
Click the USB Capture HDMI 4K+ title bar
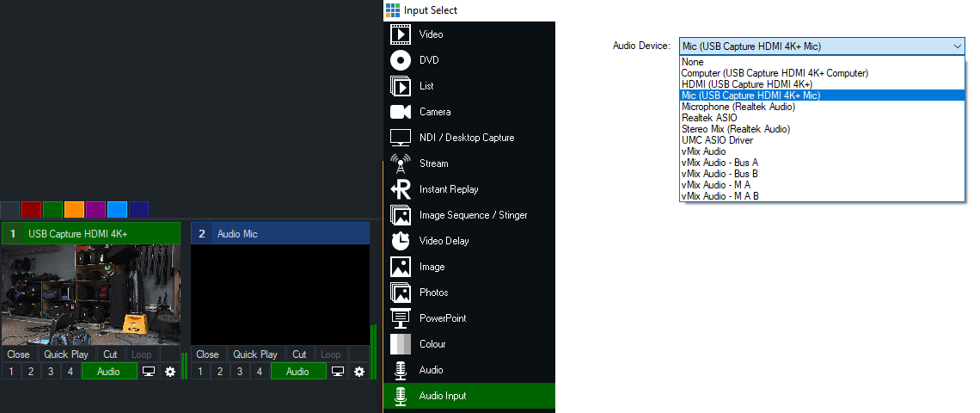point(91,234)
